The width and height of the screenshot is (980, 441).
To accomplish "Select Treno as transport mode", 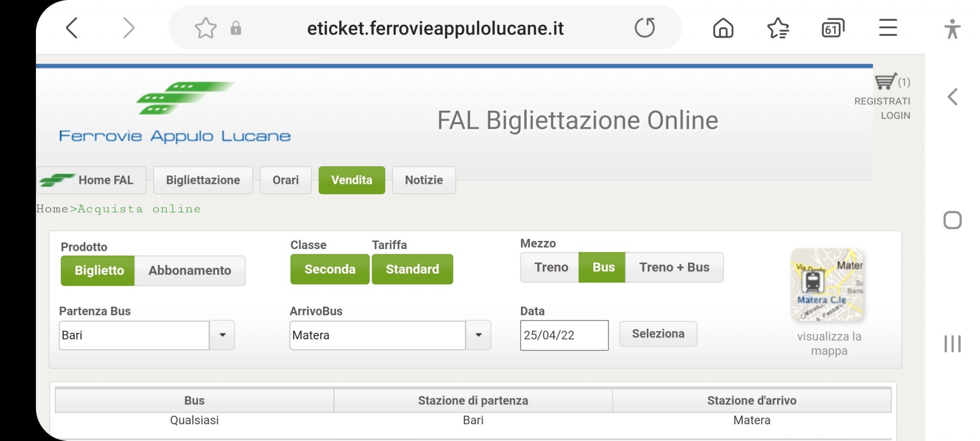I will 551,267.
